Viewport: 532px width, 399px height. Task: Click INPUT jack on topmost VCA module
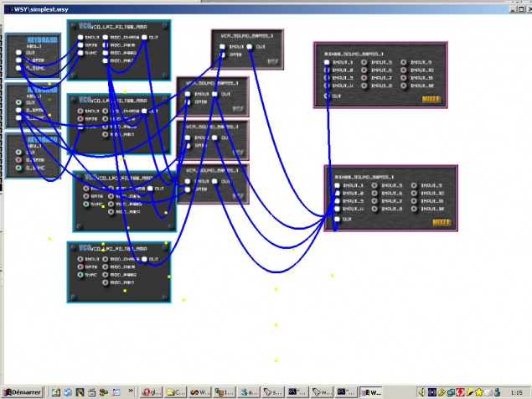pos(223,47)
